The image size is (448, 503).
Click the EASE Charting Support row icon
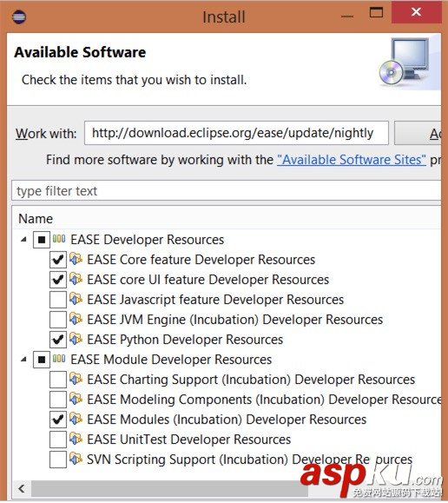point(76,379)
